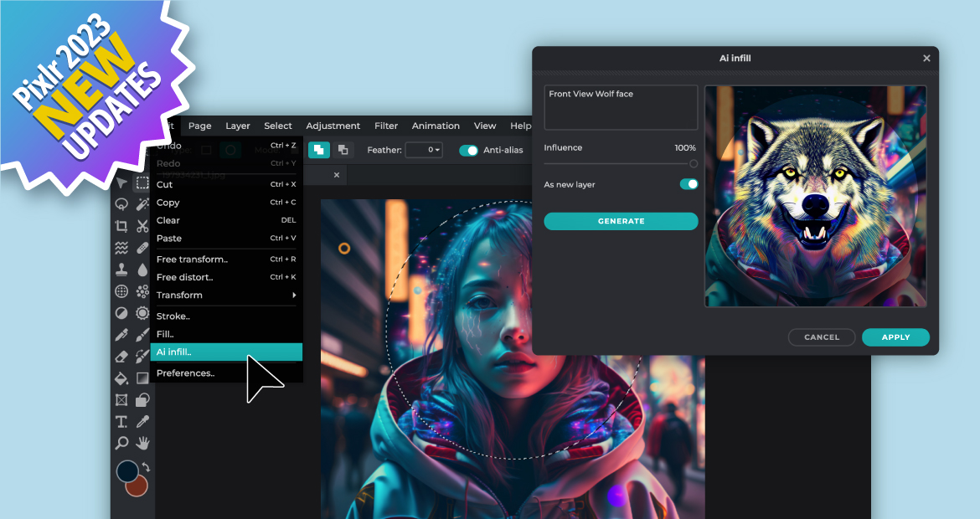The width and height of the screenshot is (980, 519).
Task: Select the Cutout scissors tool
Action: [142, 226]
